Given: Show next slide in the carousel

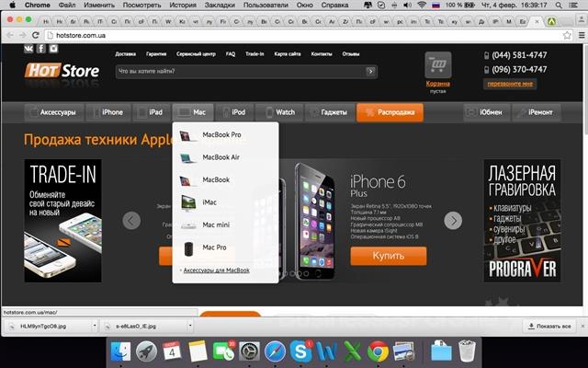Looking at the screenshot, I should coord(453,221).
